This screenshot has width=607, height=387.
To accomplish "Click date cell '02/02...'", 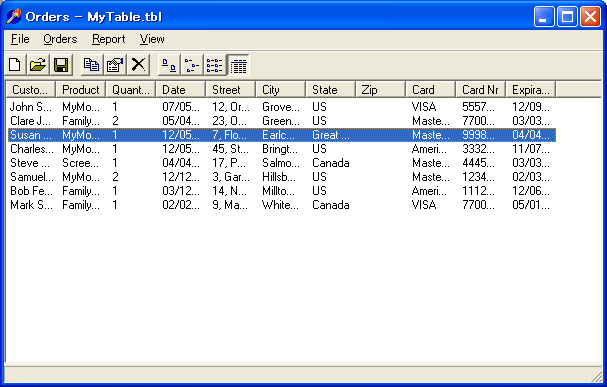I will (x=181, y=205).
